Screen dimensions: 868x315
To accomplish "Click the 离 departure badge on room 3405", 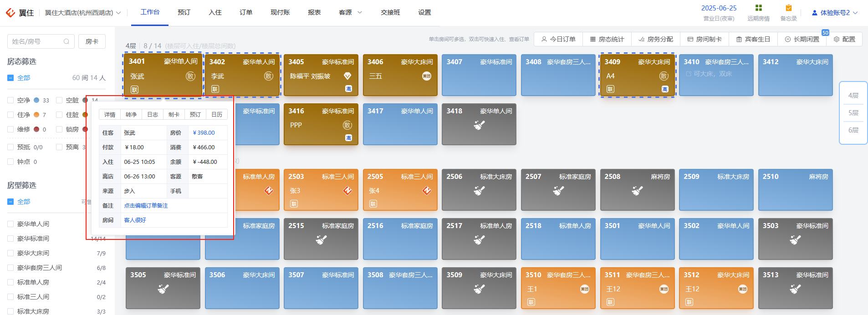I will tap(348, 89).
